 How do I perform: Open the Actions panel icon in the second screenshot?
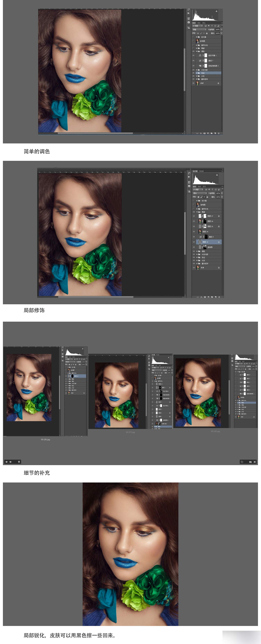[189, 177]
